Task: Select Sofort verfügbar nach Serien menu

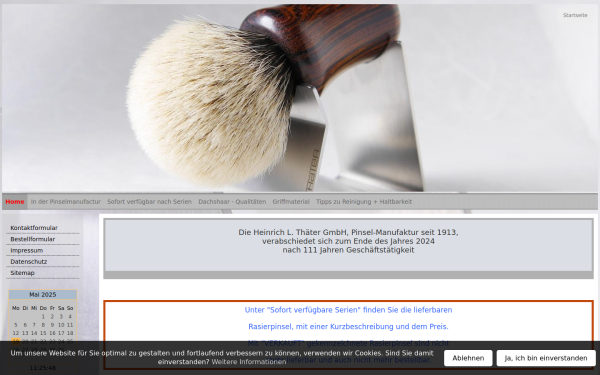Action: [x=149, y=202]
